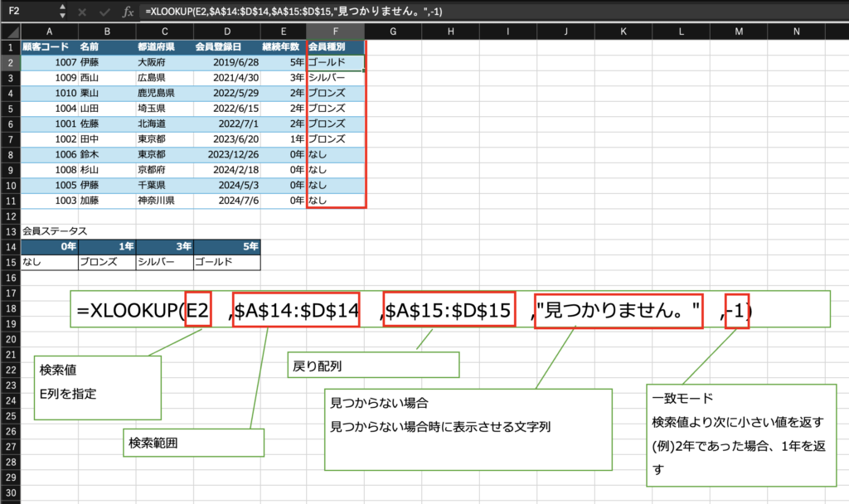The width and height of the screenshot is (849, 504).
Task: Click the 会員種別 header cell
Action: (335, 47)
